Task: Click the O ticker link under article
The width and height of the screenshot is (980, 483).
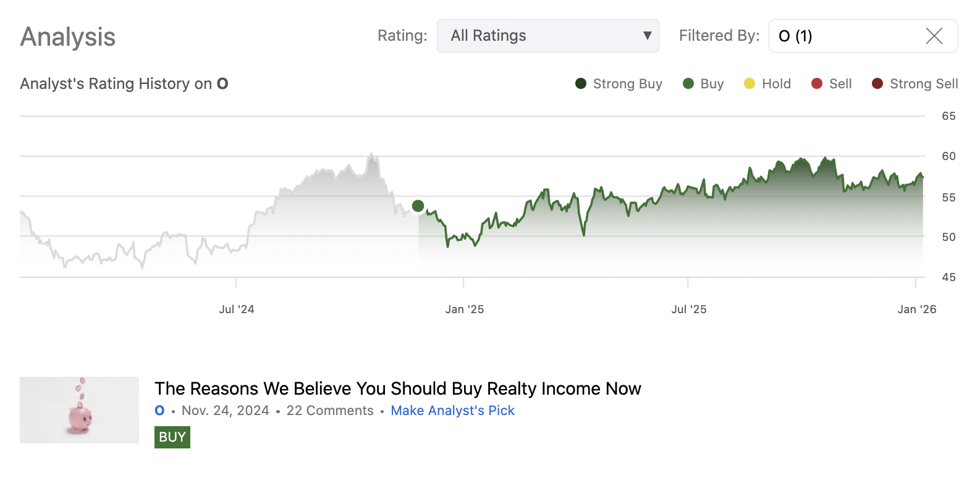Action: (x=159, y=411)
